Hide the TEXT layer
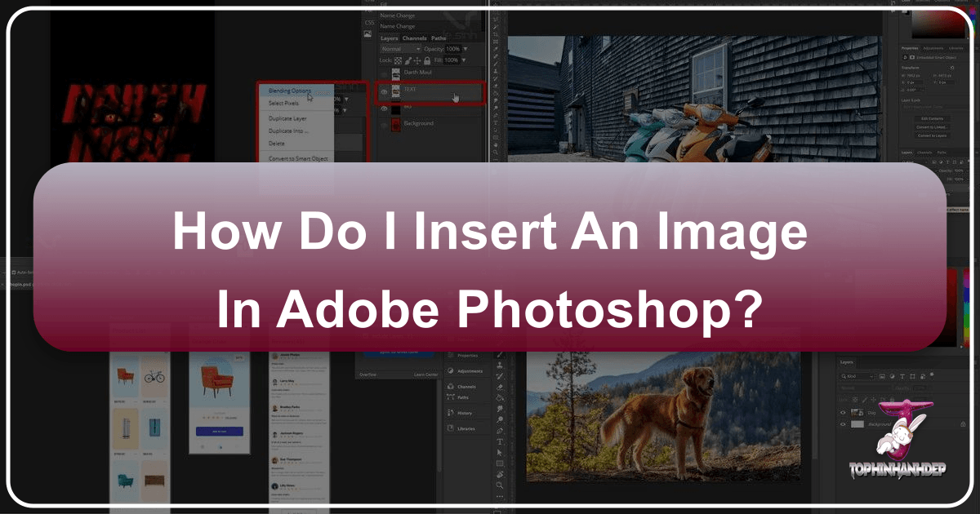 point(384,92)
